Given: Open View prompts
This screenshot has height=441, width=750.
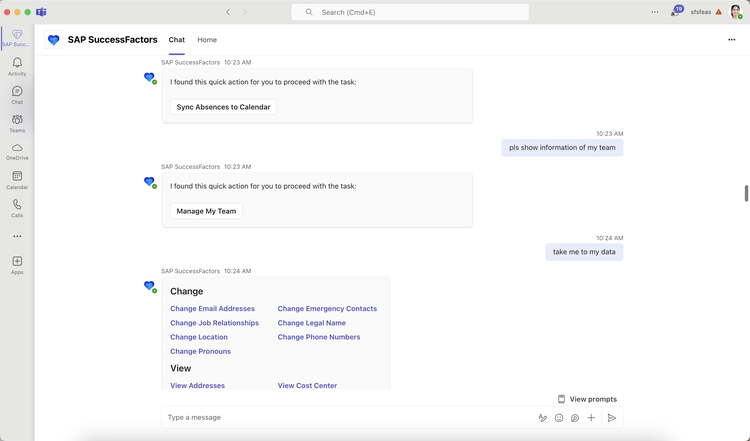Looking at the screenshot, I should pyautogui.click(x=587, y=399).
